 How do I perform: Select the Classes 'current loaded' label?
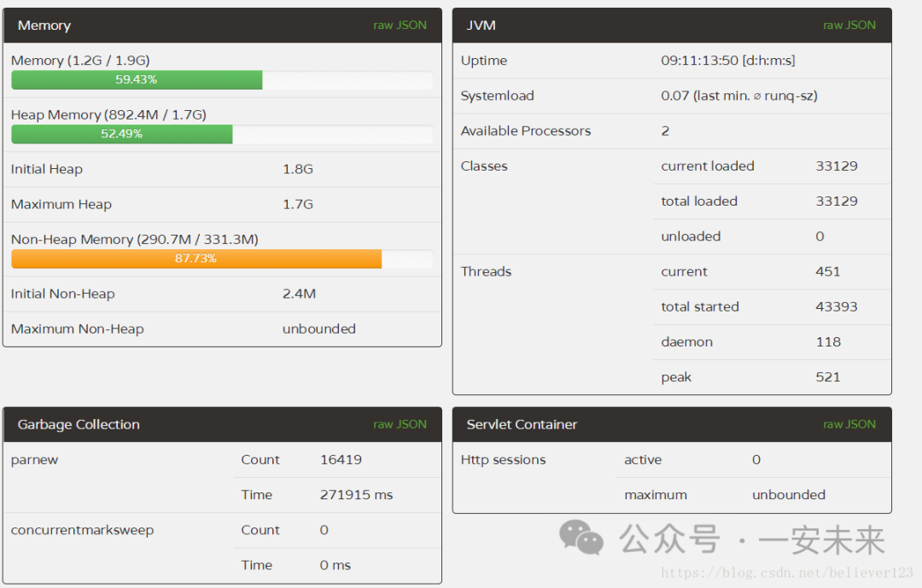pos(708,166)
